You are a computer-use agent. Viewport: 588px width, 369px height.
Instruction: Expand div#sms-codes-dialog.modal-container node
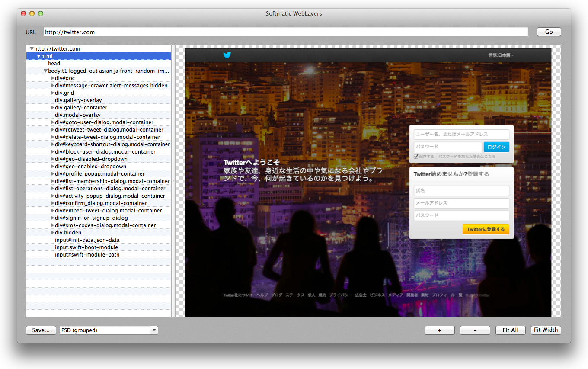[52, 225]
